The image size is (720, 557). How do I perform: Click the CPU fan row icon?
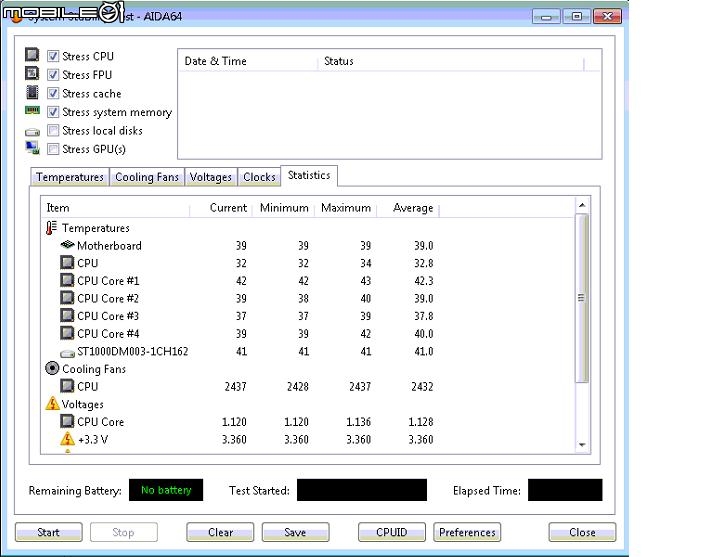[67, 386]
